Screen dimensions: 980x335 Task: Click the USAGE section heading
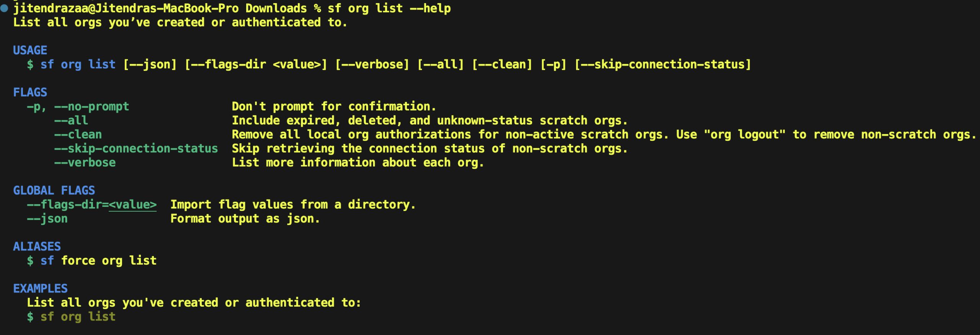pos(30,50)
